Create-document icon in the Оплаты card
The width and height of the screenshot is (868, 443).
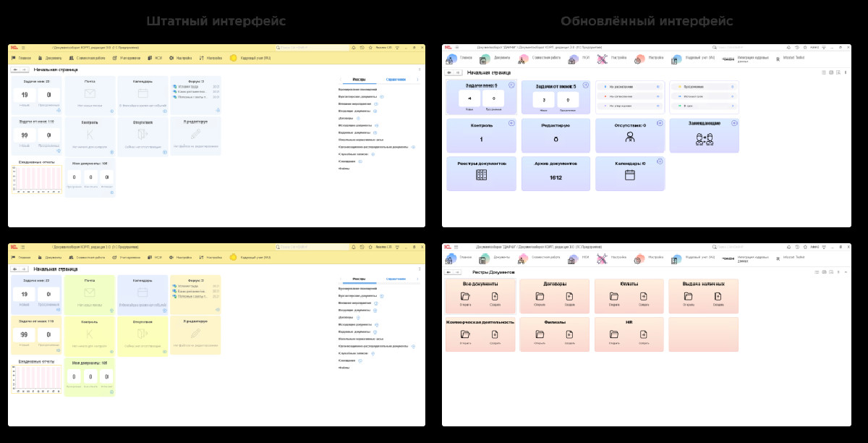tap(644, 297)
